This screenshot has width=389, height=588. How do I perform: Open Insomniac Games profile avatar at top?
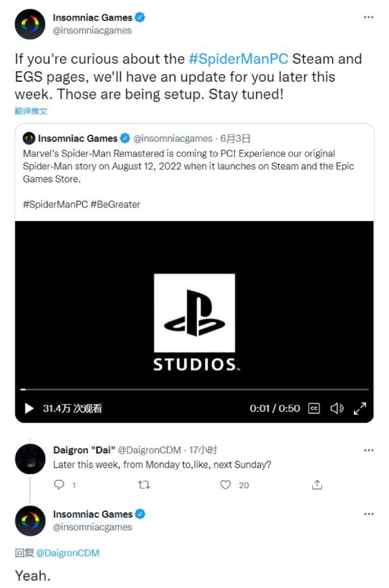[x=30, y=24]
